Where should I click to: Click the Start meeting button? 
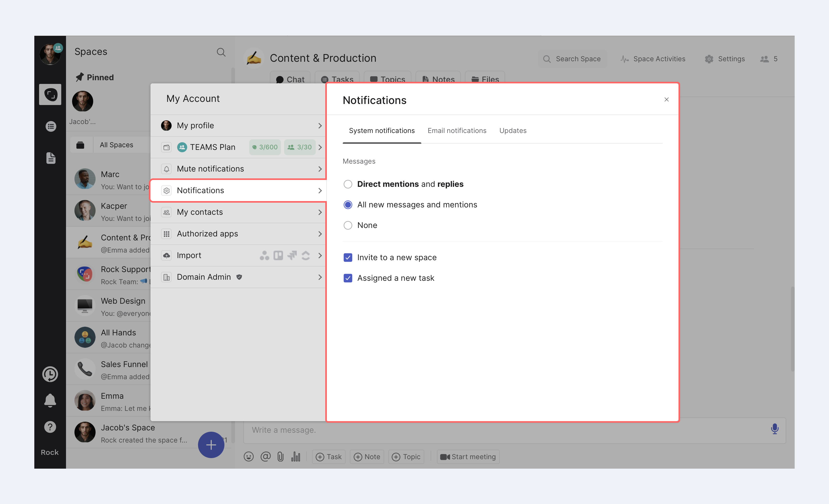[x=468, y=457]
